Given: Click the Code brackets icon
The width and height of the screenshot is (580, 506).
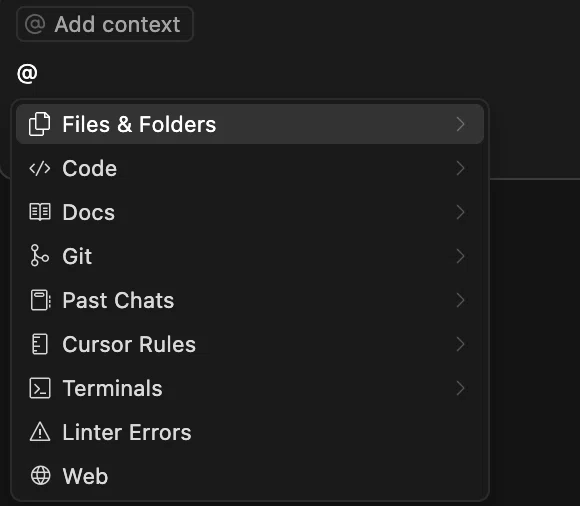Looking at the screenshot, I should 40,168.
